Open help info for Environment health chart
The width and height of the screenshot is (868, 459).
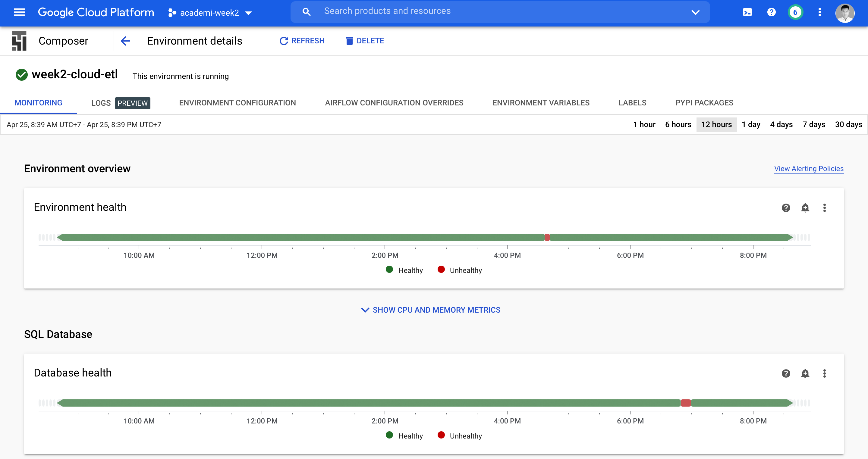point(786,208)
